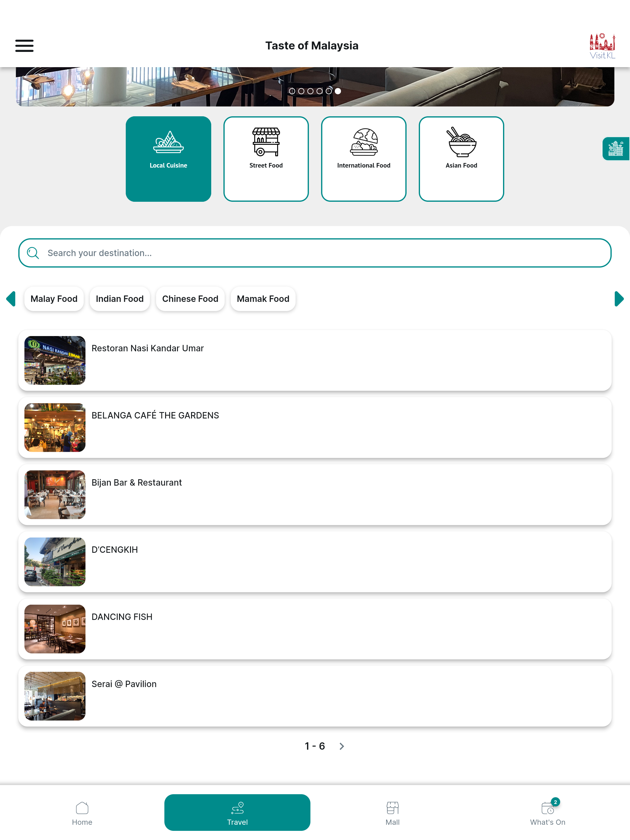The height and width of the screenshot is (840, 630).
Task: Open the floating city map button
Action: 616,148
